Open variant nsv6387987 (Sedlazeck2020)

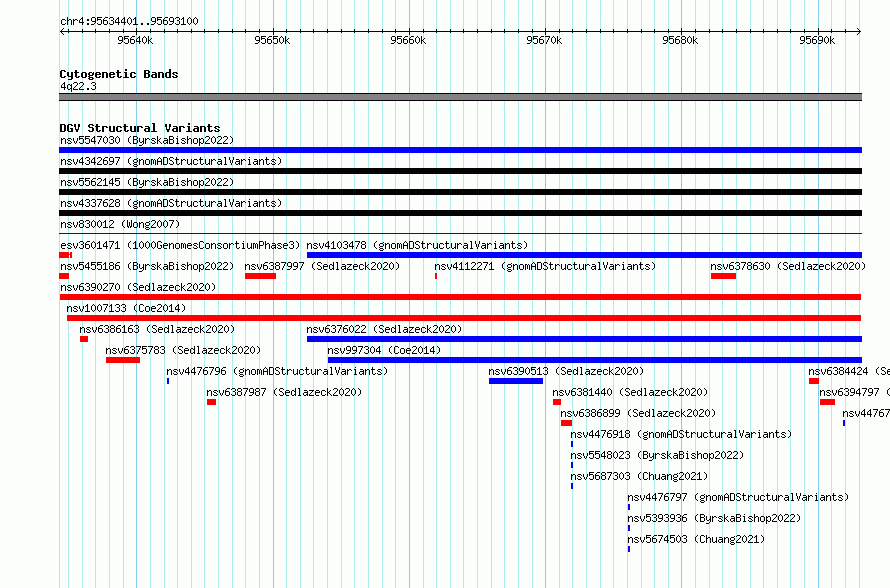coord(284,392)
